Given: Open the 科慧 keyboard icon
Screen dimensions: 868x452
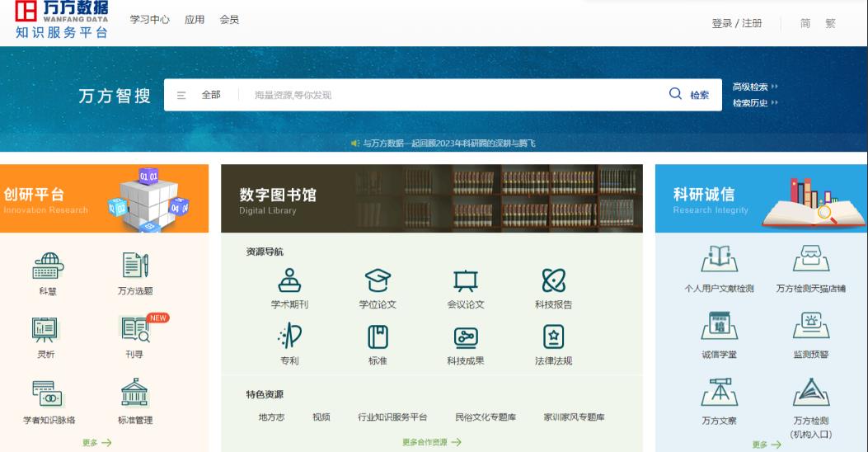Looking at the screenshot, I should coord(48,266).
